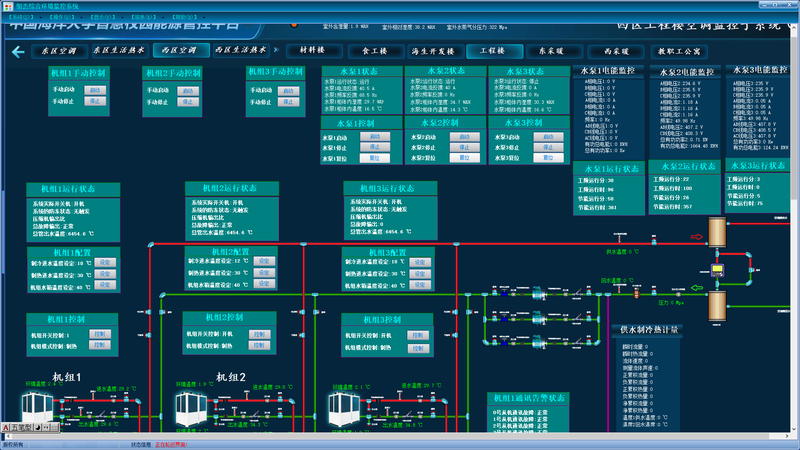Screen dimensions: 800x450
Task: Open the 帮助 menu
Action: tap(184, 17)
